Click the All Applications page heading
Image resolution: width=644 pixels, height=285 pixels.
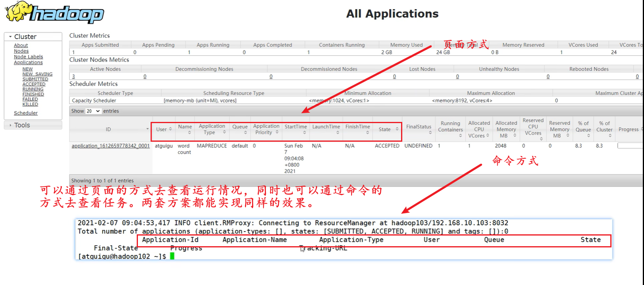point(392,13)
